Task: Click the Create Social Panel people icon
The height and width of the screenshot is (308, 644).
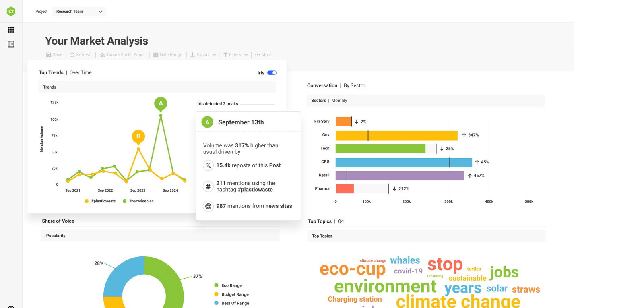Action: (102, 55)
